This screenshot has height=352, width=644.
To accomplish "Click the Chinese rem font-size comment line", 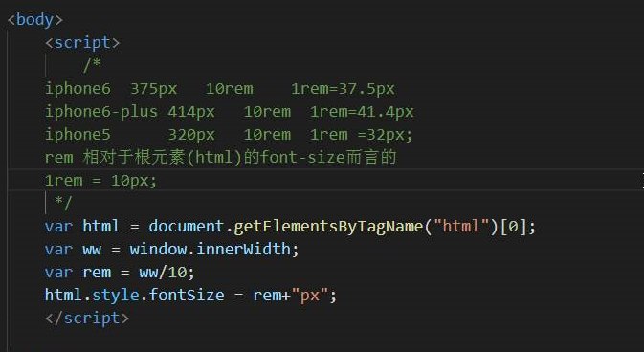I will pyautogui.click(x=220, y=157).
